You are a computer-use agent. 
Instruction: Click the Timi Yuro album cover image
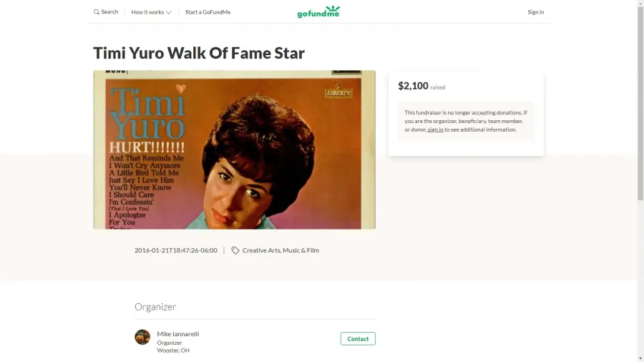(234, 150)
